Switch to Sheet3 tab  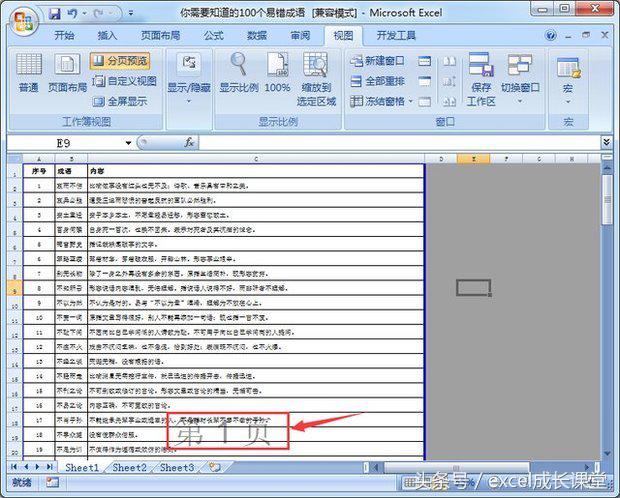pyautogui.click(x=177, y=468)
